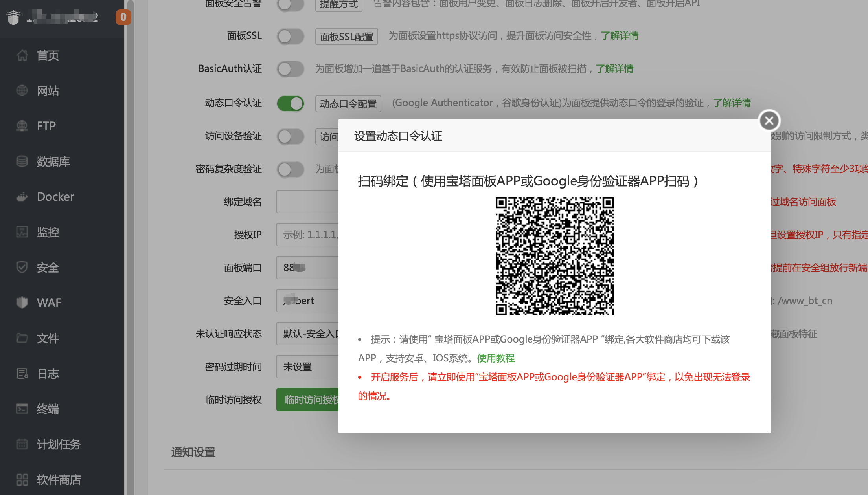Click the home icon in sidebar

coord(22,55)
